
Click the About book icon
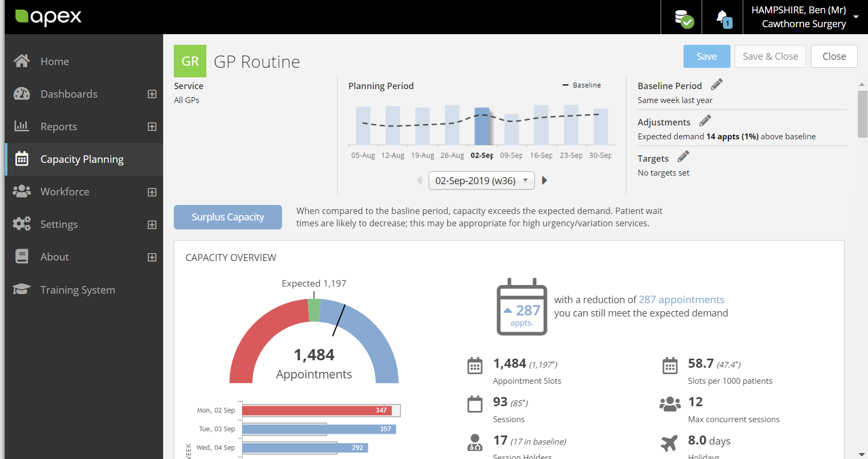pyautogui.click(x=22, y=257)
